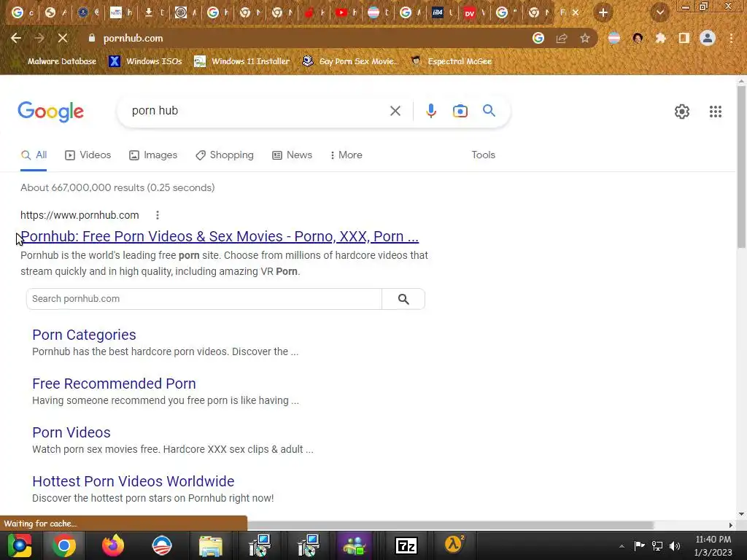Toggle the browser side panel
The width and height of the screenshot is (747, 560).
pos(684,38)
